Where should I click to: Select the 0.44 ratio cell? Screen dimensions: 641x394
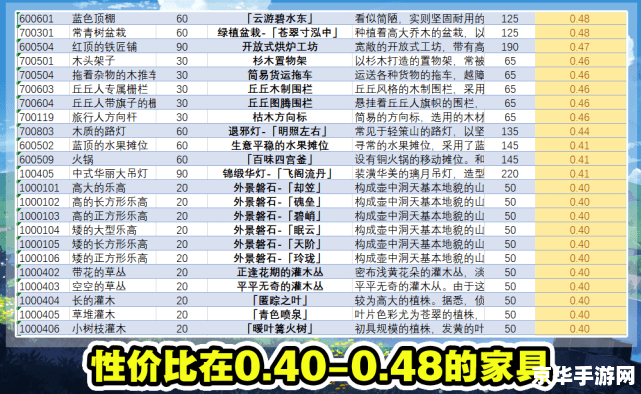pos(580,132)
